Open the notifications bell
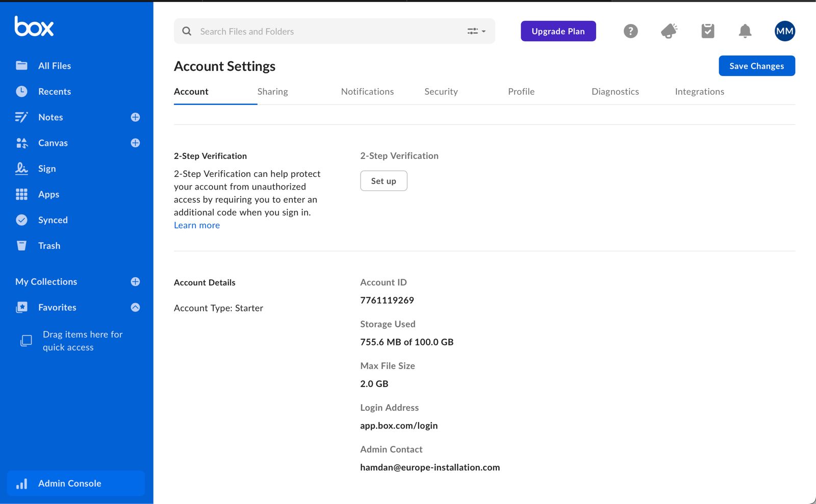The image size is (816, 504). [x=745, y=31]
